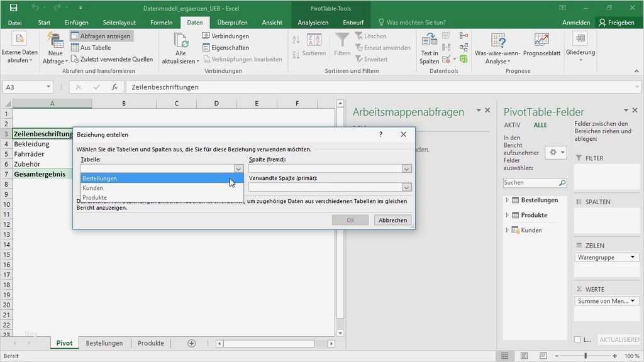Click the Save icon in title bar

[14, 8]
